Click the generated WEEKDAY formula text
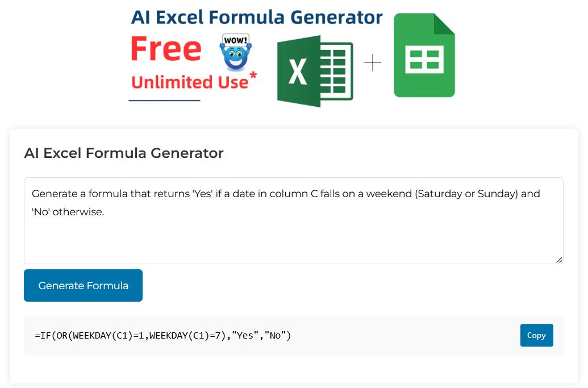588x388 pixels. tap(162, 336)
